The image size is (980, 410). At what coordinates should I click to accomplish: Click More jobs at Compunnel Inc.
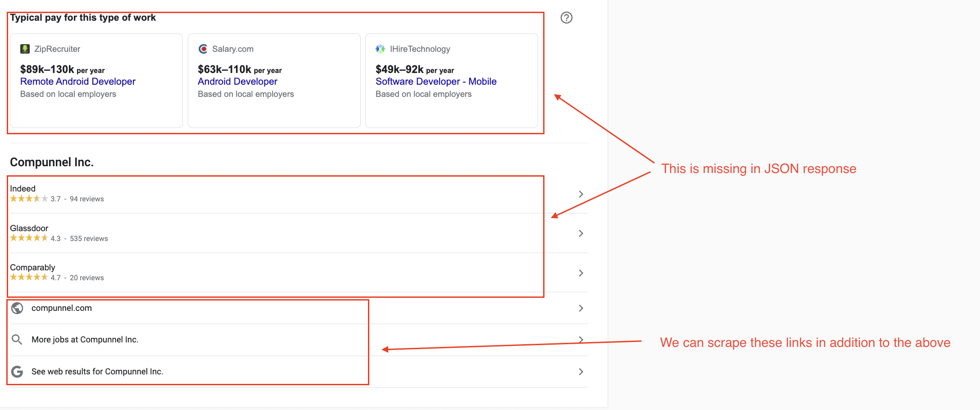(x=85, y=339)
